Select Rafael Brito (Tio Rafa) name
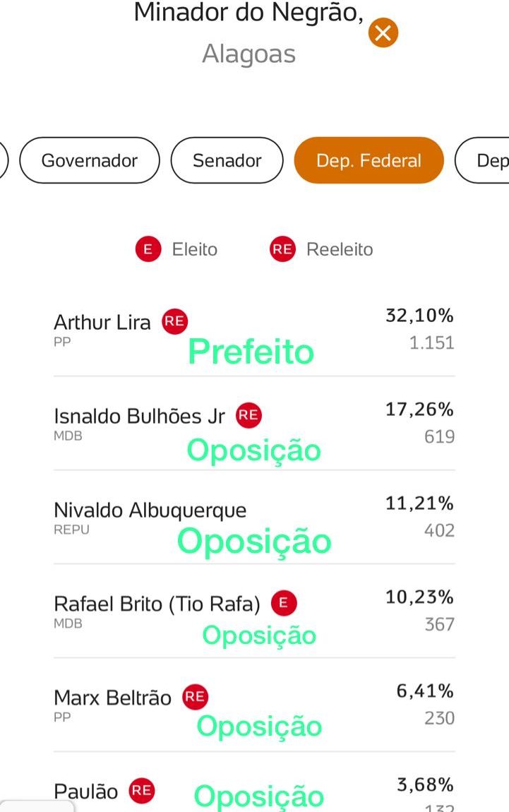The height and width of the screenshot is (812, 509). 157,604
